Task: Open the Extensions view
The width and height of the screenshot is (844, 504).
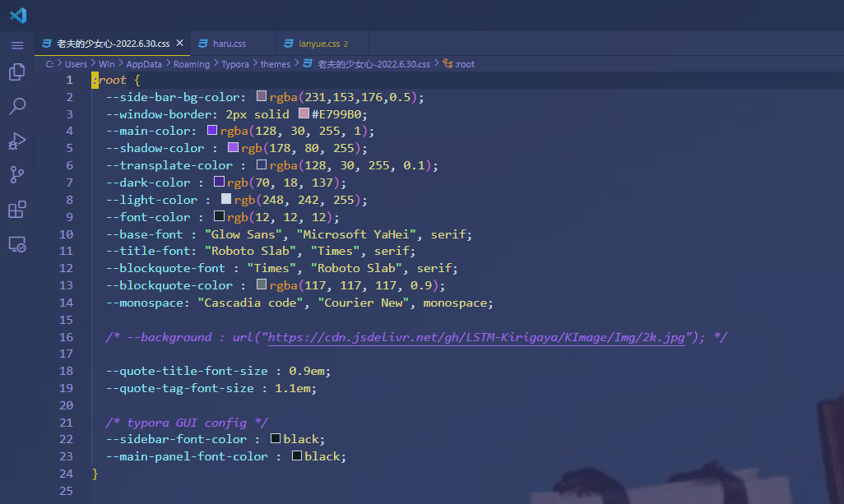Action: click(17, 209)
